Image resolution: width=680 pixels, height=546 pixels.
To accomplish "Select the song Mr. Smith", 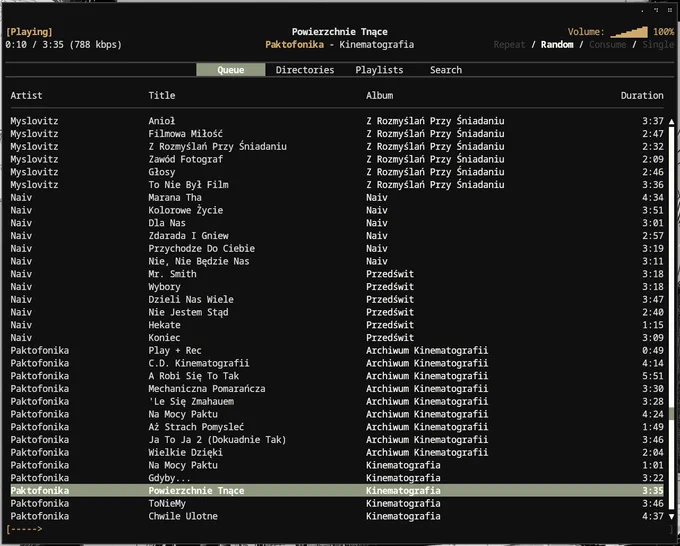I will tap(337, 274).
